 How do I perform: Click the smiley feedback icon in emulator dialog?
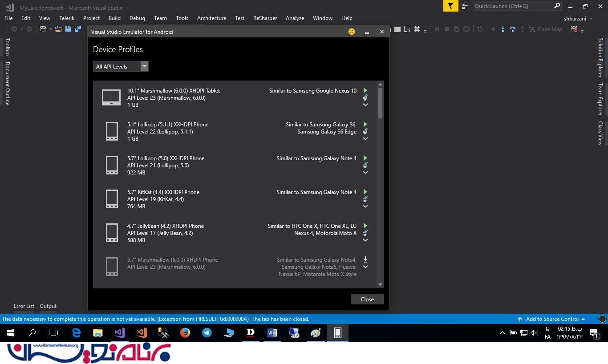(x=352, y=32)
